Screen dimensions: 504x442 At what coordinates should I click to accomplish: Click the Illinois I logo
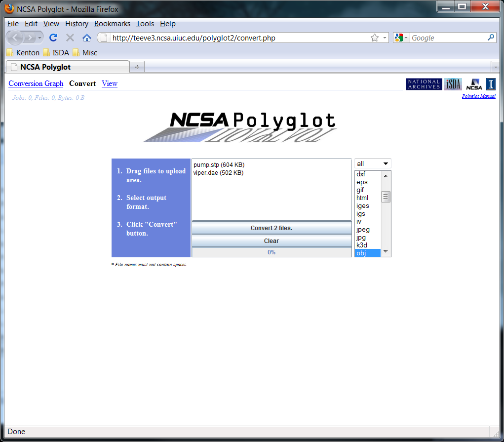(x=491, y=84)
